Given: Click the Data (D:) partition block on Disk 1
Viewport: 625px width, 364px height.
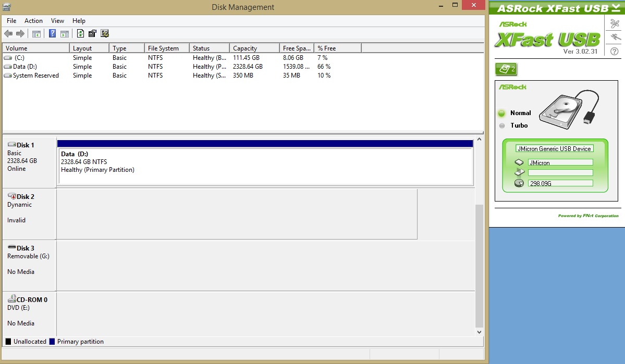Looking at the screenshot, I should tap(266, 162).
